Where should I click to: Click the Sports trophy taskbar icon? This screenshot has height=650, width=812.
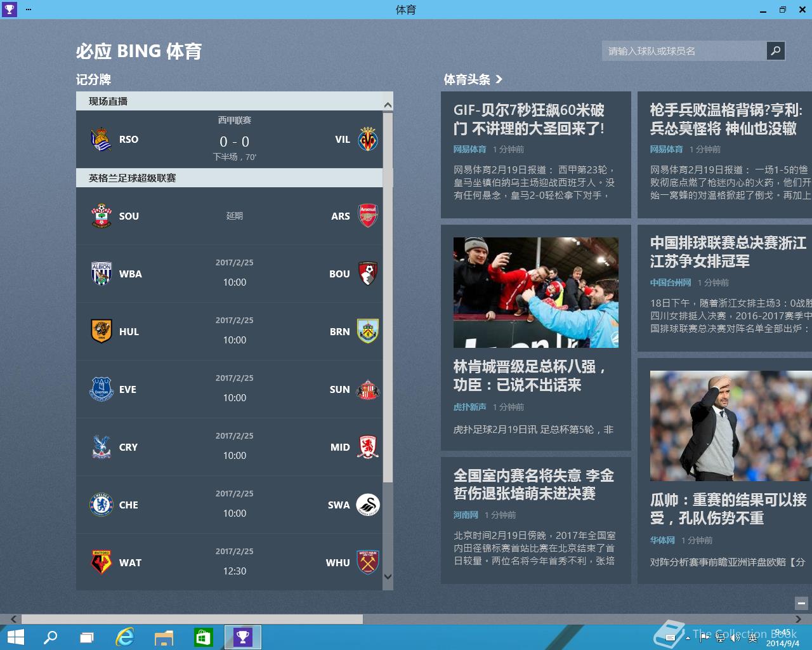point(243,637)
